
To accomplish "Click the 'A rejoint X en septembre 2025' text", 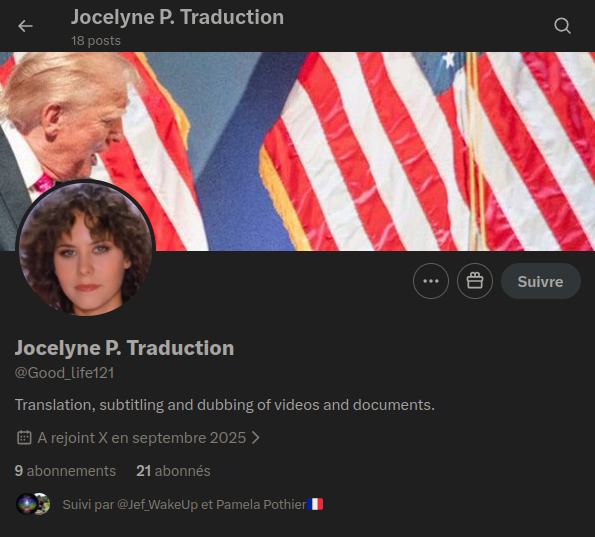I will tap(142, 438).
